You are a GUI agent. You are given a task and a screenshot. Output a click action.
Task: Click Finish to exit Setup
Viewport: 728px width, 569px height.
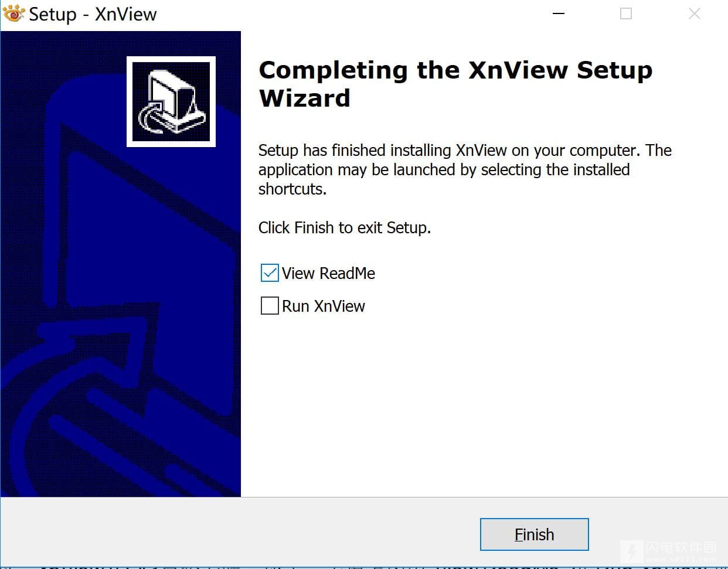coord(534,534)
